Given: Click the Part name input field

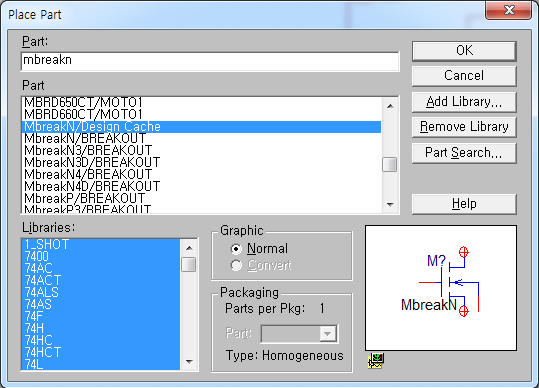Looking at the screenshot, I should pyautogui.click(x=210, y=61).
